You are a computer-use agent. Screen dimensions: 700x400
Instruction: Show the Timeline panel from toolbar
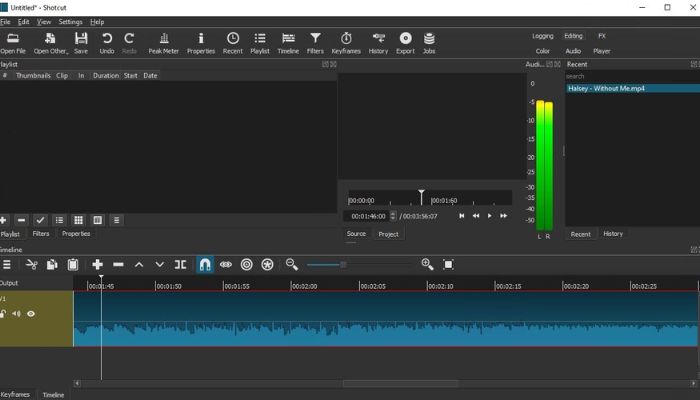(x=288, y=43)
